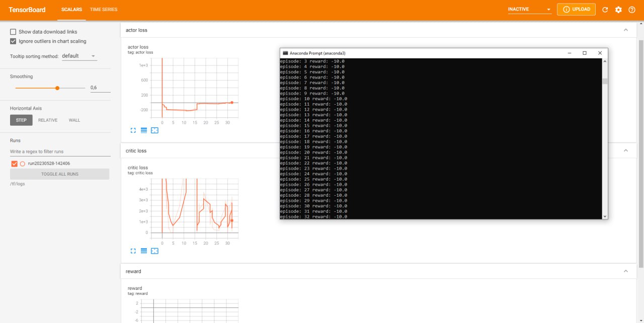The height and width of the screenshot is (323, 644).
Task: Click TOGGLE ALL RUNS button
Action: (59, 174)
